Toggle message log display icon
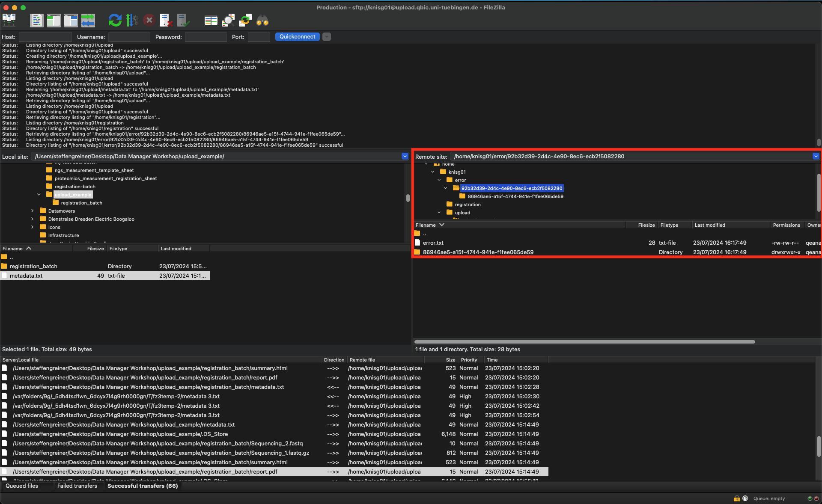This screenshot has width=822, height=504. click(36, 20)
